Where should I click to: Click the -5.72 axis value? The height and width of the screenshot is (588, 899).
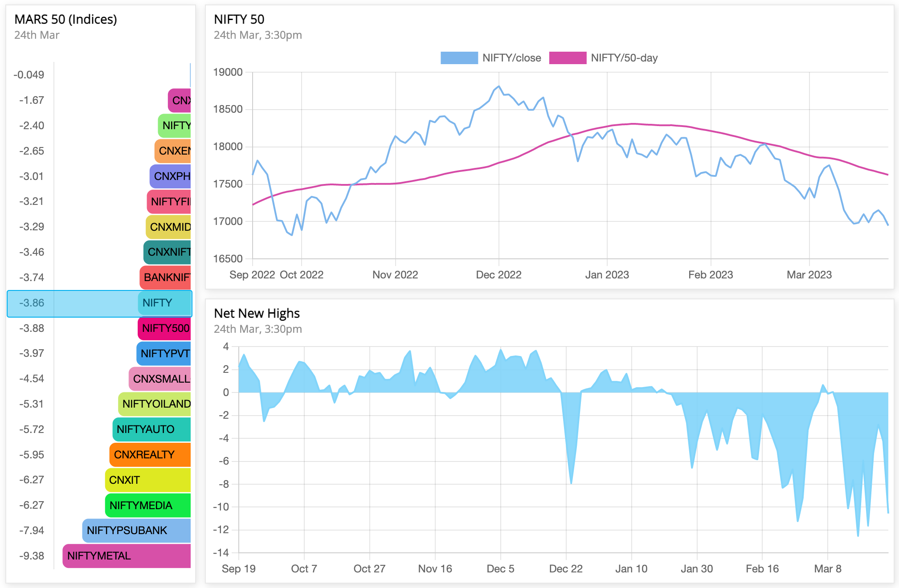(32, 429)
